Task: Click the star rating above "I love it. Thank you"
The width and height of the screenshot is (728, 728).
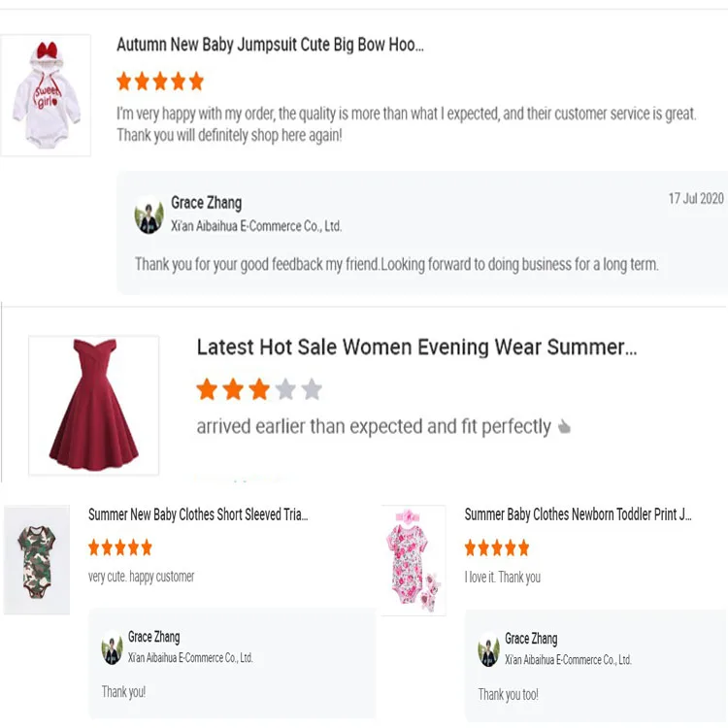Action: pos(497,548)
